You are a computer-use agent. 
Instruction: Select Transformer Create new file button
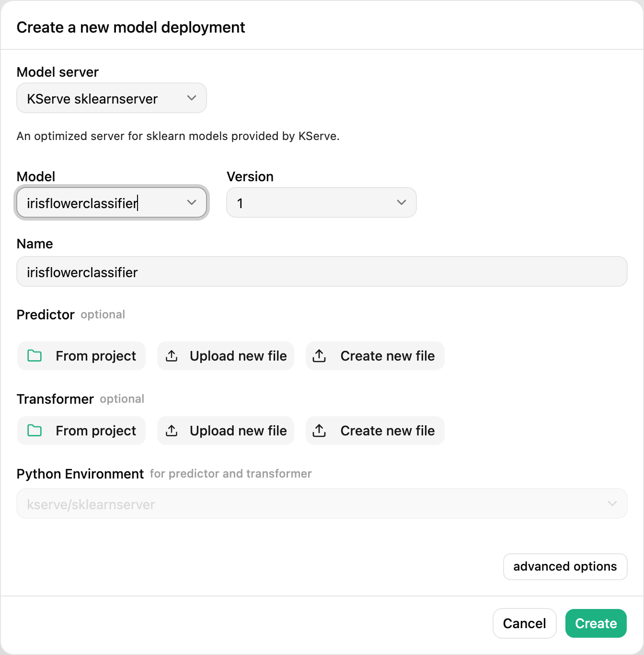click(x=375, y=431)
